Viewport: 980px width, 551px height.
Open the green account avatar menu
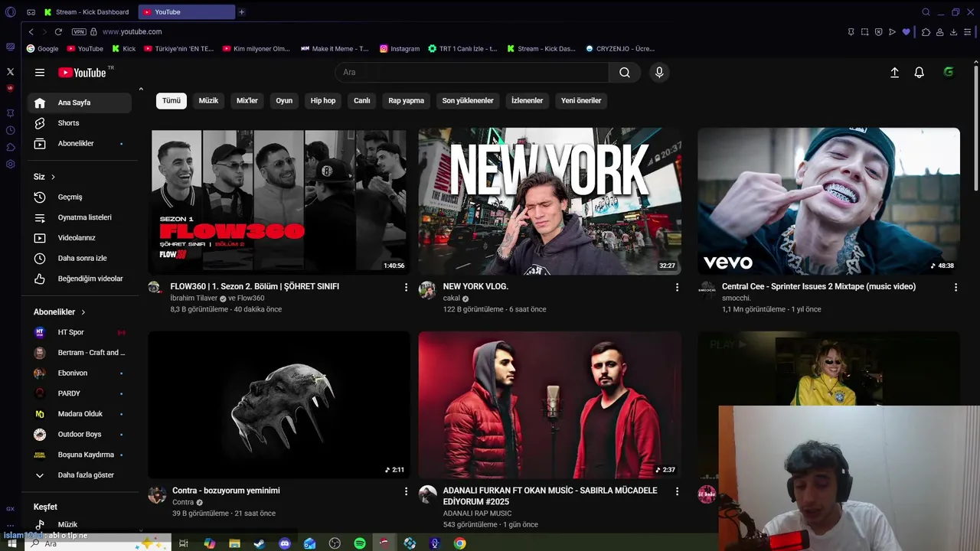pos(949,72)
